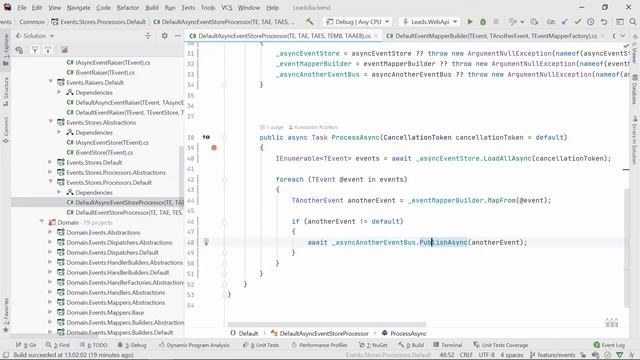640x360 pixels.
Task: Click the grayed-out Stop button
Action: pyautogui.click(x=496, y=22)
